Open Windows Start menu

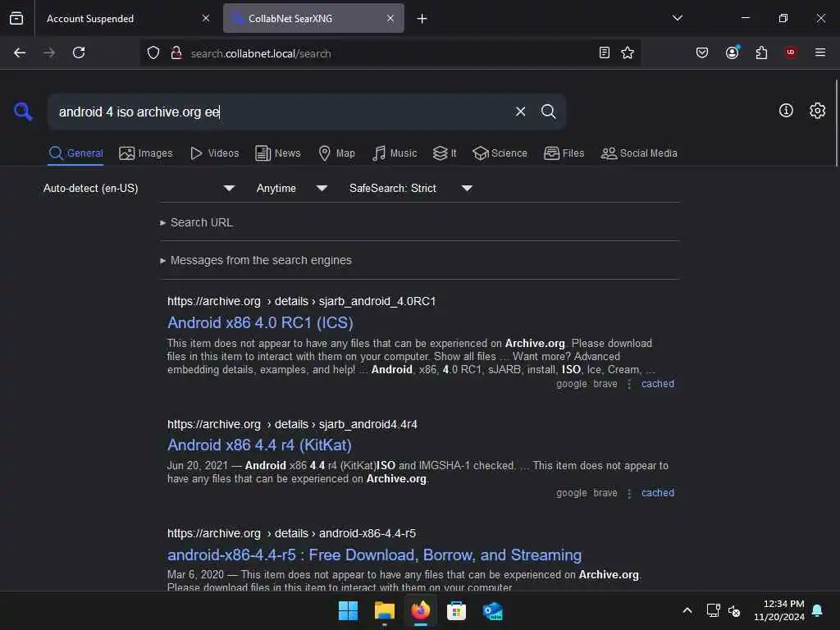click(x=348, y=610)
